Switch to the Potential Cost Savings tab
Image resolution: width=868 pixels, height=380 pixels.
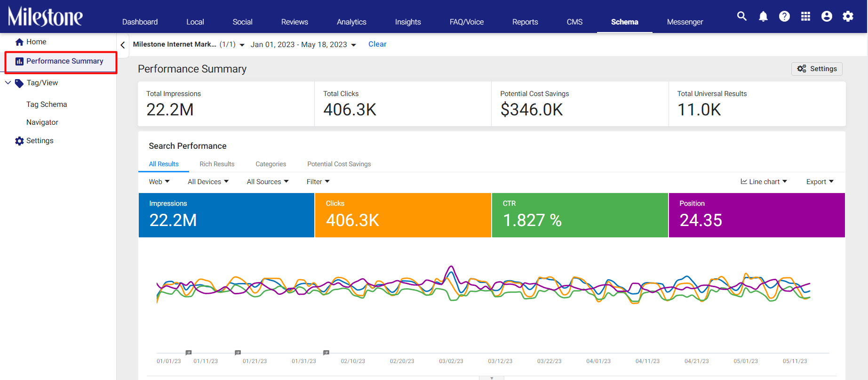point(339,164)
